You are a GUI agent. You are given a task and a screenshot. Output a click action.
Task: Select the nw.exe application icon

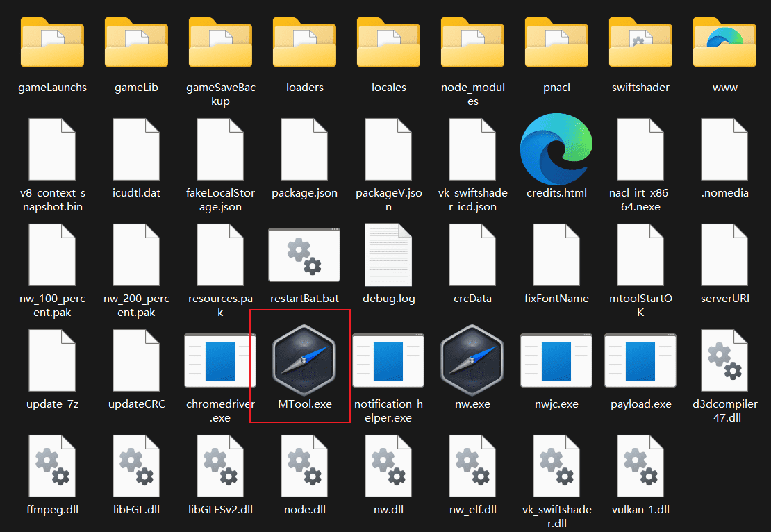coord(472,360)
